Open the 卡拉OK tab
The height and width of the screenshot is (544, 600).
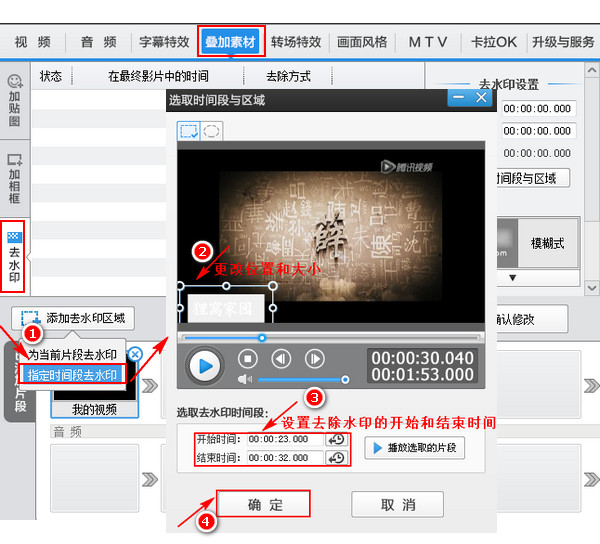click(494, 42)
